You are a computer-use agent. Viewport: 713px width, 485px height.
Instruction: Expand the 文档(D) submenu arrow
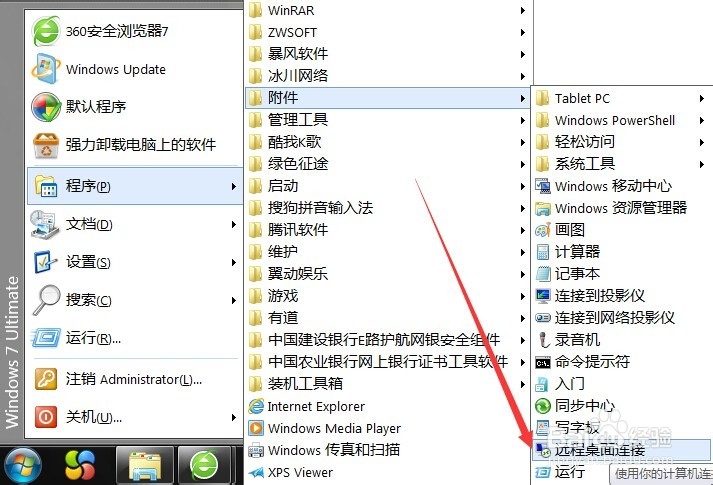[233, 224]
